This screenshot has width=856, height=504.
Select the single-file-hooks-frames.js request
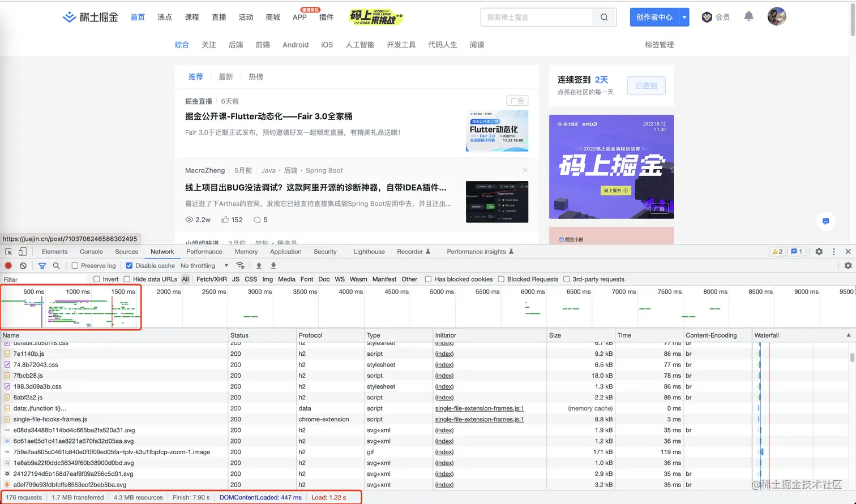pos(376,420)
